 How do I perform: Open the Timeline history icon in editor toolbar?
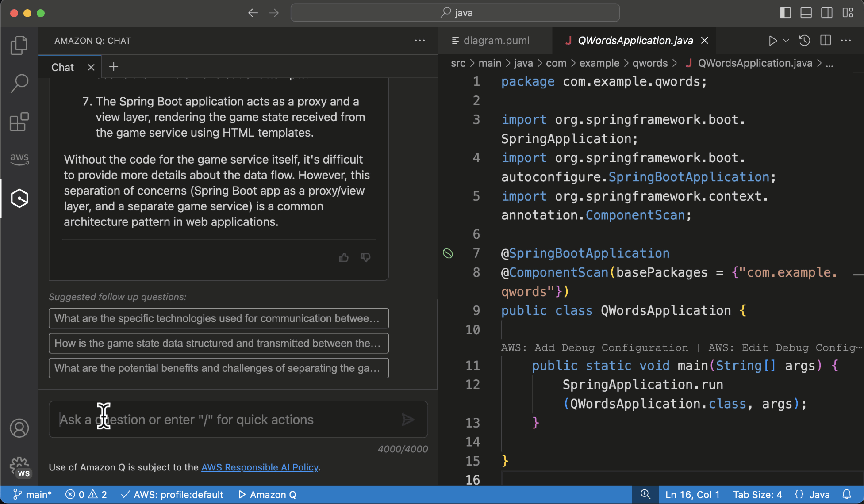(x=804, y=41)
